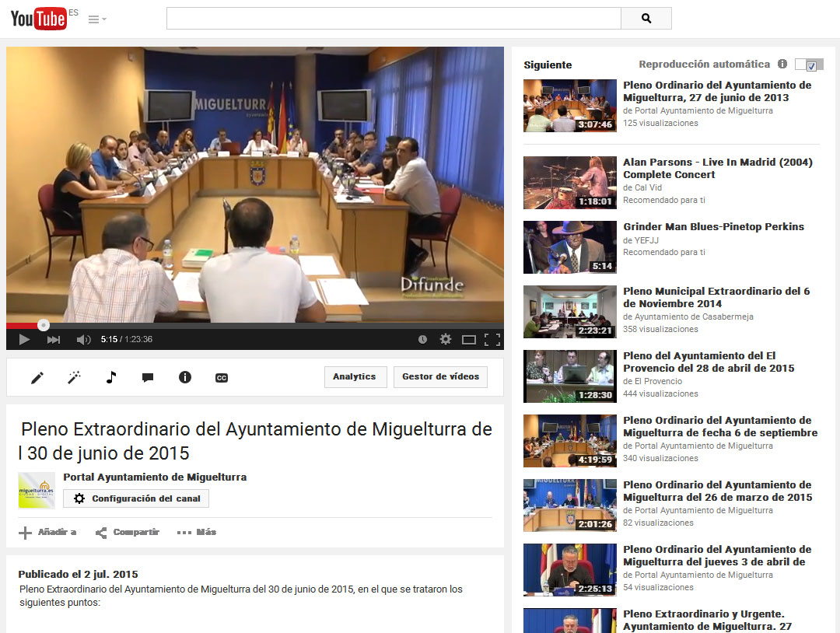Click the El Provencio channel name
This screenshot has height=633, width=840.
coord(659,381)
